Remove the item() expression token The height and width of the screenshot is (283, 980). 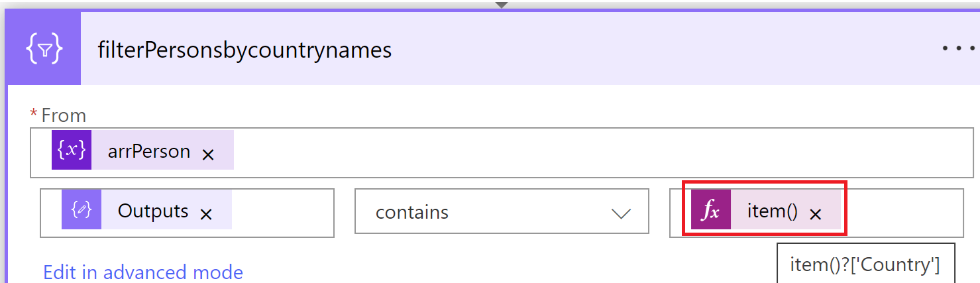(x=816, y=215)
